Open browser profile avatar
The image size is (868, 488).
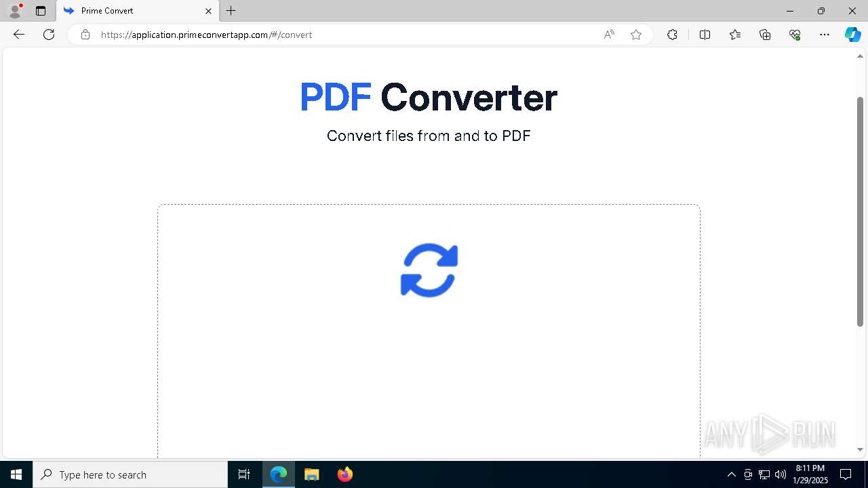click(15, 11)
